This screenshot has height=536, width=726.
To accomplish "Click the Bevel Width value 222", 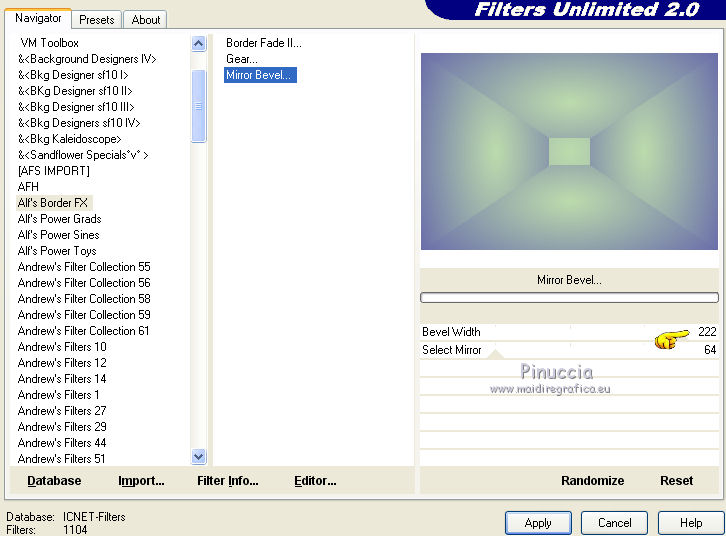I will (707, 332).
